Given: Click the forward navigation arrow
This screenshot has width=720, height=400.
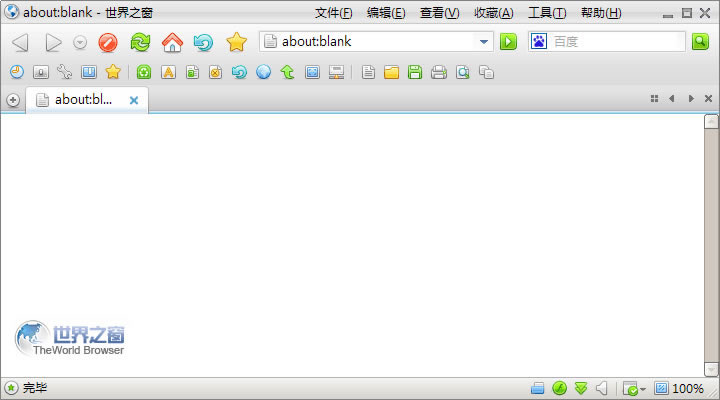Looking at the screenshot, I should click(53, 42).
